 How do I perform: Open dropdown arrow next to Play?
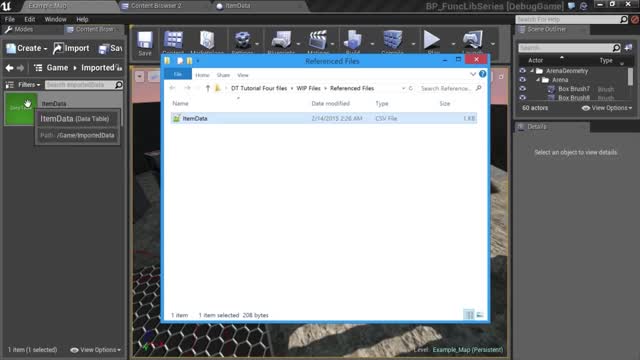tap(453, 44)
